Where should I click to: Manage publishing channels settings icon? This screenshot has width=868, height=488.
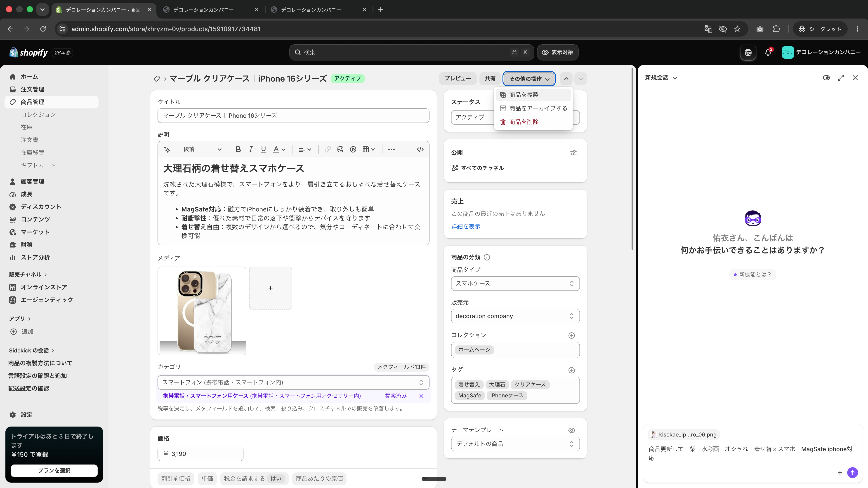573,152
